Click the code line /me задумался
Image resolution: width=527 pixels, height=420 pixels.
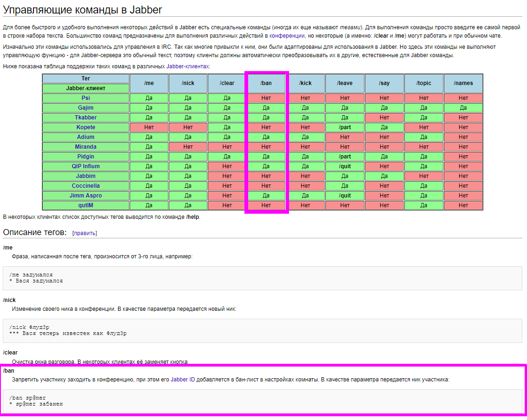(x=31, y=275)
